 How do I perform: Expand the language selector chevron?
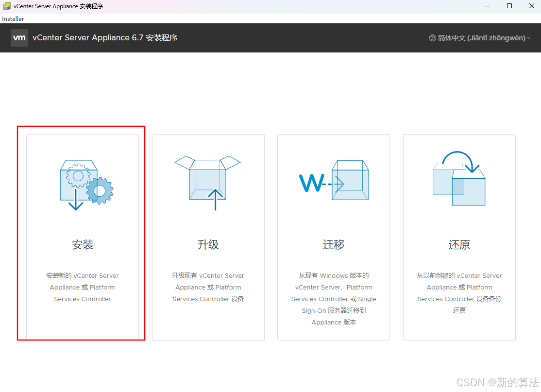tap(529, 38)
